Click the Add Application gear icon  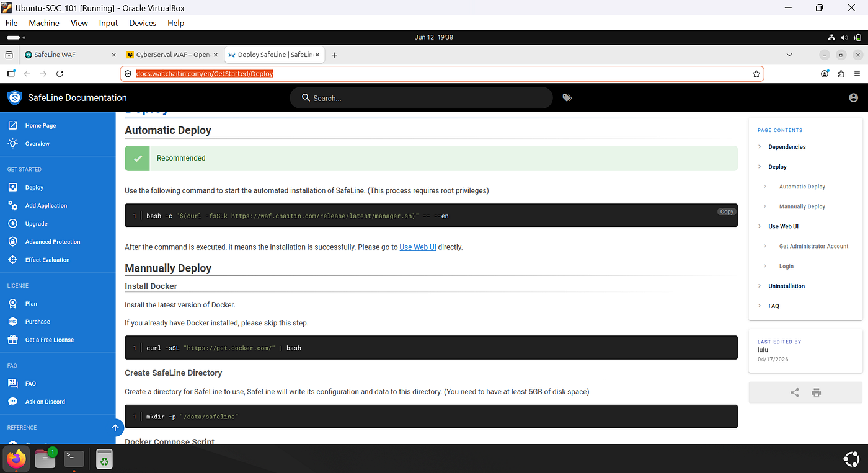click(x=12, y=205)
